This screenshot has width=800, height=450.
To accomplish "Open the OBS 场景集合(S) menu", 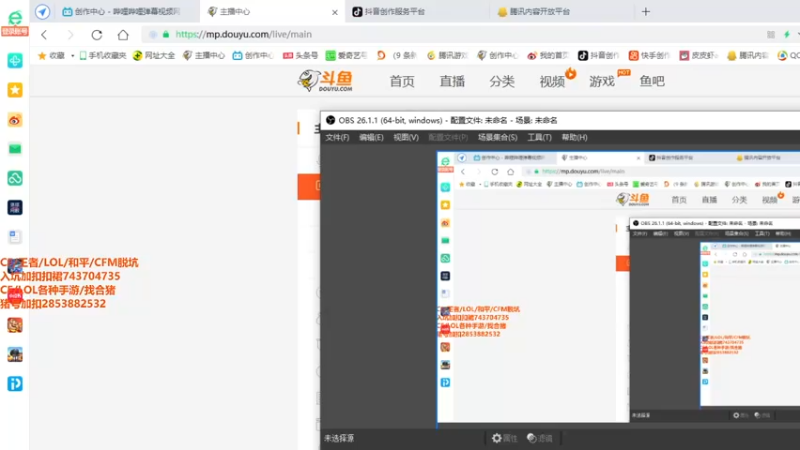I will [497, 137].
